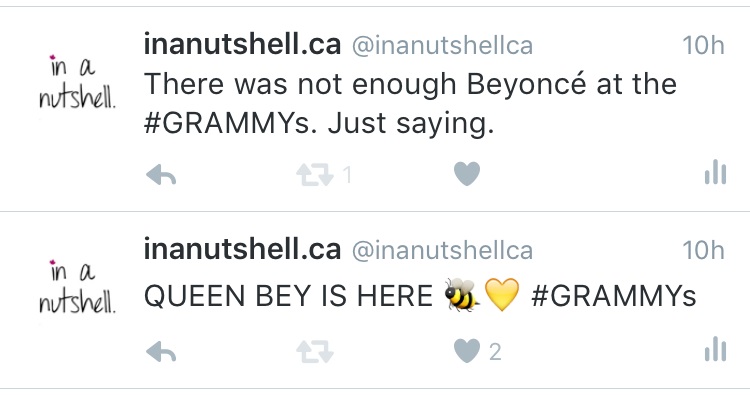Open inanutshell.ca profile name in second tweet
This screenshot has width=750, height=395.
[x=243, y=250]
